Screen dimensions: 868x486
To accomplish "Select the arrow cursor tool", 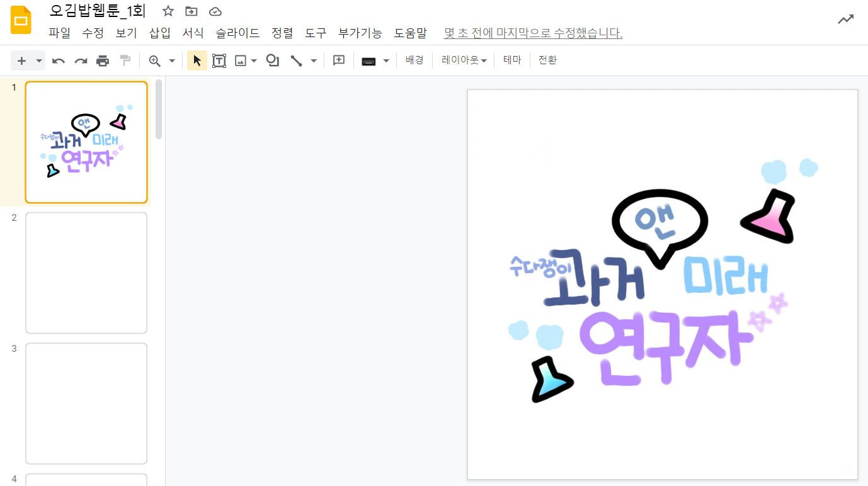I will [x=197, y=60].
